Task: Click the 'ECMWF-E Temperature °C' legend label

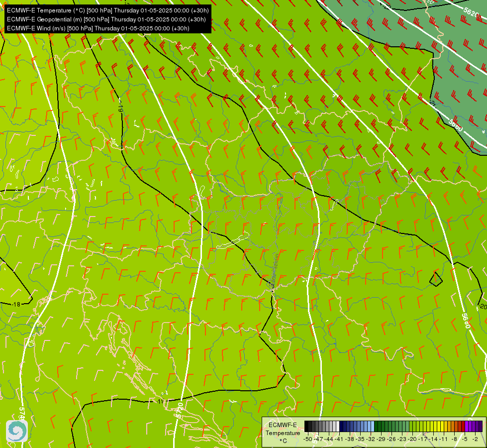Action: [283, 433]
